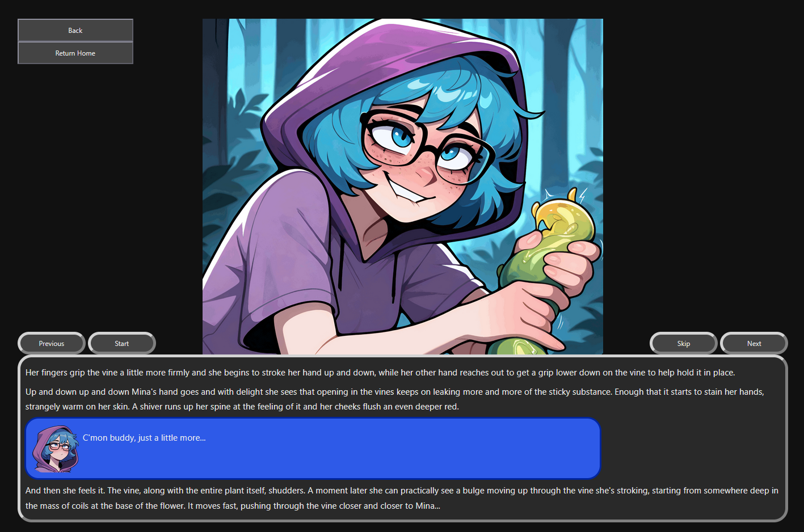
Task: Select the blue "C'mon buddy" dialogue bubble
Action: [313, 449]
